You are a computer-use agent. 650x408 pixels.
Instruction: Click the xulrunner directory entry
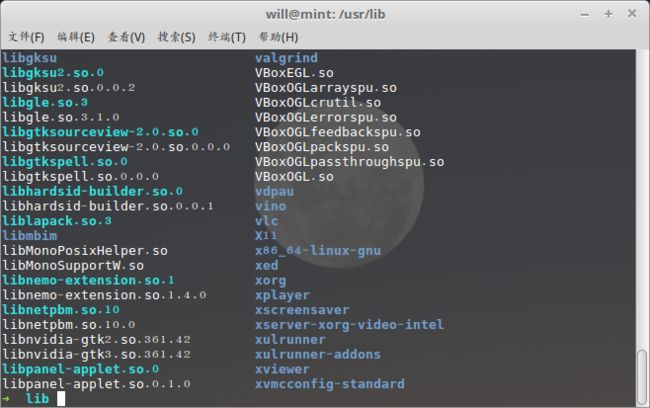point(290,340)
